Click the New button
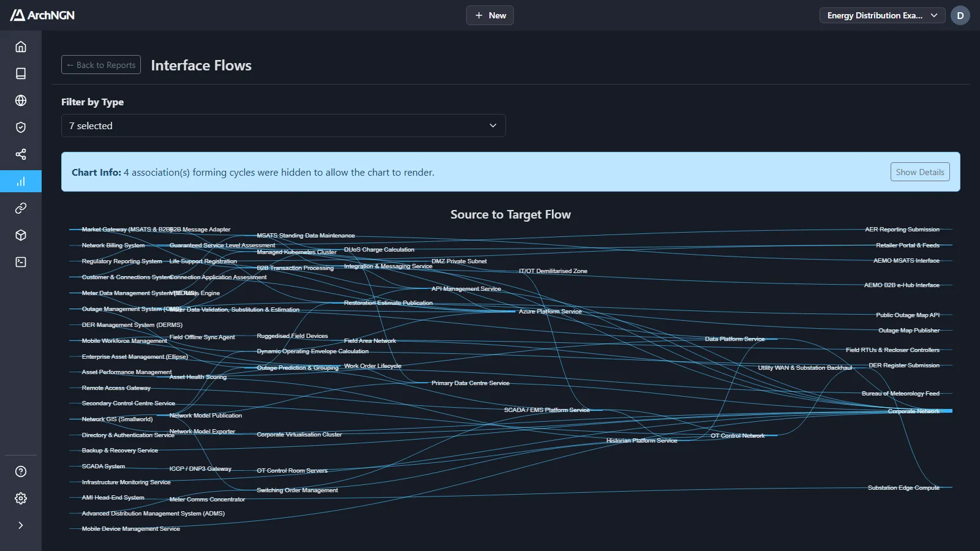Screen dimensions: 980x551 point(490,15)
